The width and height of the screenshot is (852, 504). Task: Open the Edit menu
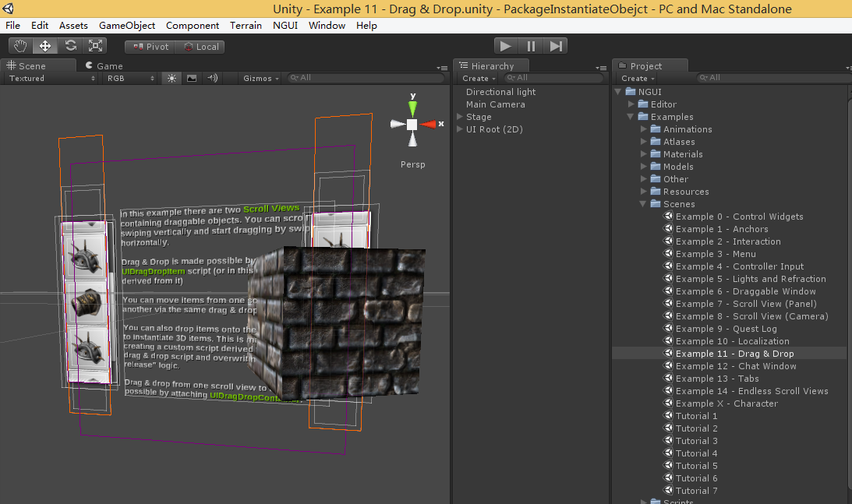point(40,26)
